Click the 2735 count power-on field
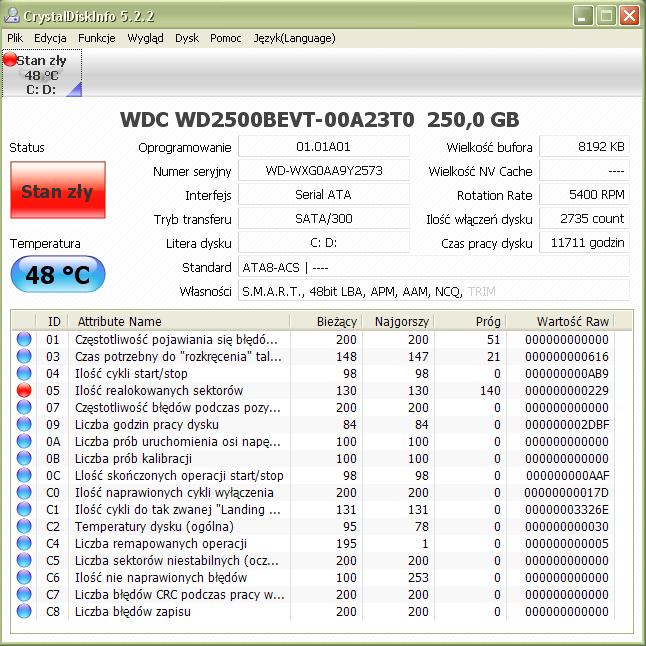The height and width of the screenshot is (646, 646). pos(585,218)
